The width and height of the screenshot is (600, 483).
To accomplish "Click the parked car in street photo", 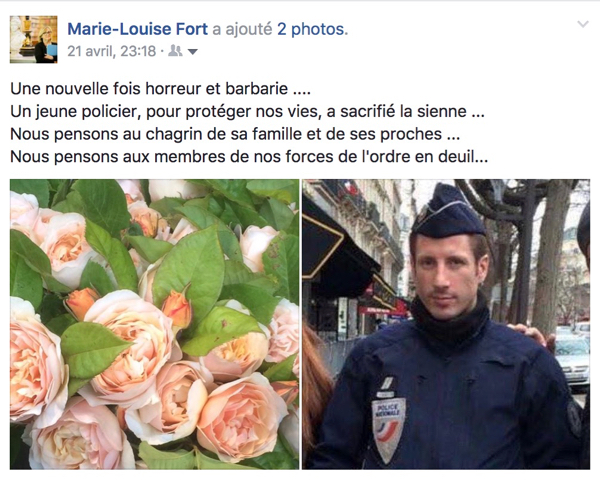I will click(572, 354).
